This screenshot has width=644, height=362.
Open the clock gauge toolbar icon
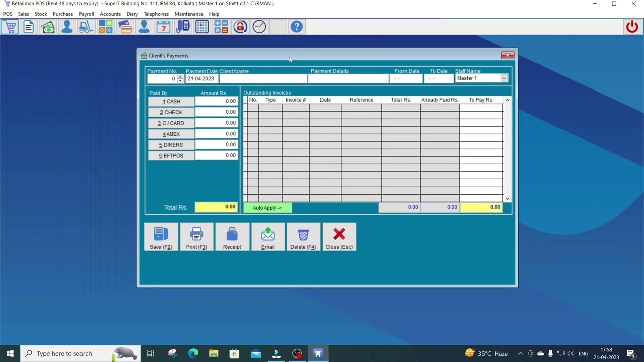tap(259, 27)
